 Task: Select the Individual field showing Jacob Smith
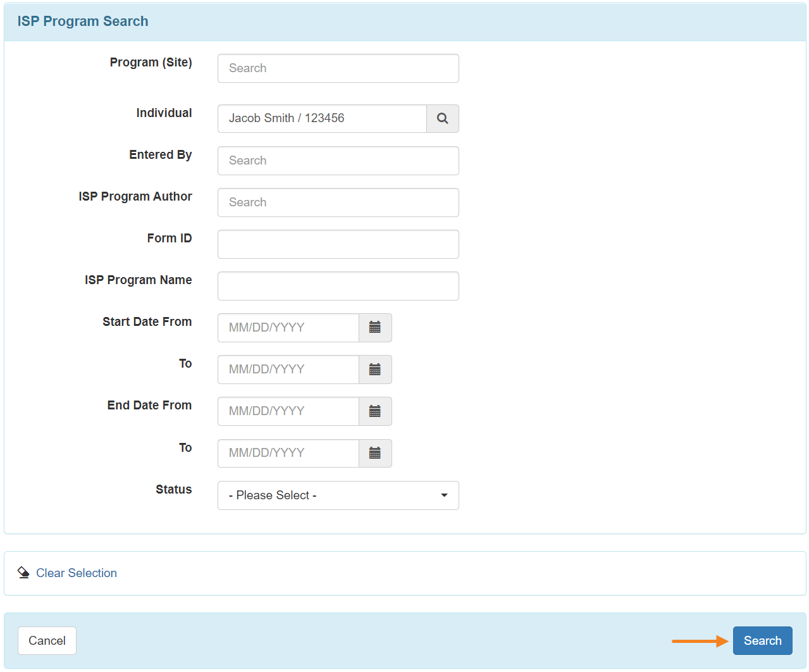[321, 118]
